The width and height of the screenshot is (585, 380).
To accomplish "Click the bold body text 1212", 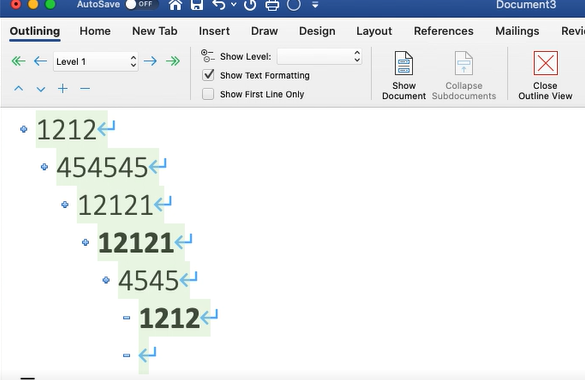I will point(170,318).
